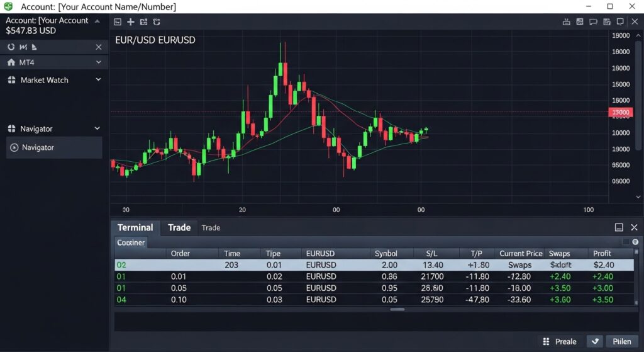Click the checkmark button beside Piilen

[x=595, y=341]
